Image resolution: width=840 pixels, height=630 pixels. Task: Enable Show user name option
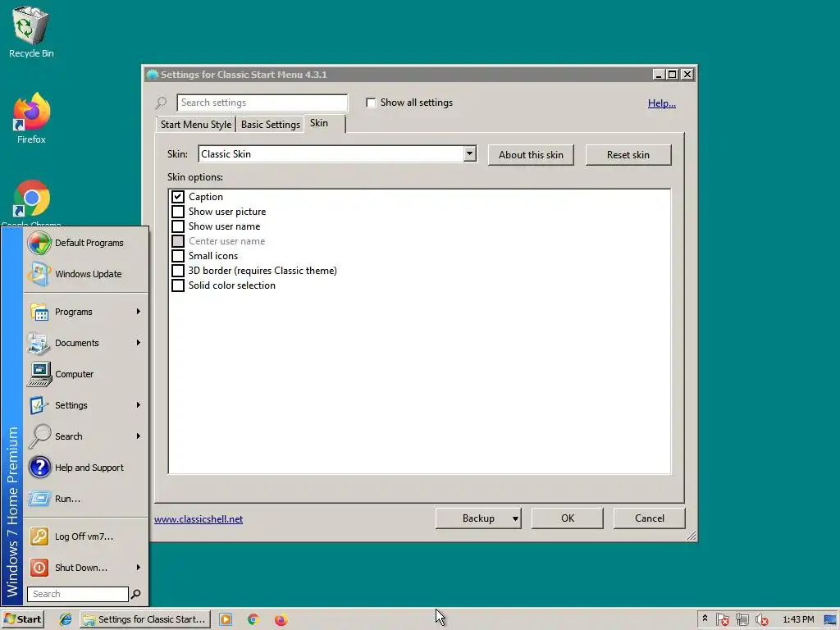coord(178,226)
